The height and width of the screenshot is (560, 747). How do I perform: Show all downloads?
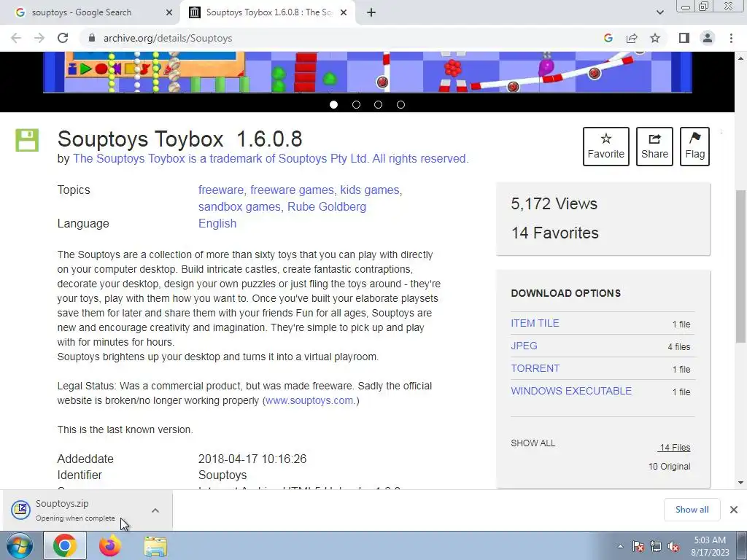(692, 510)
